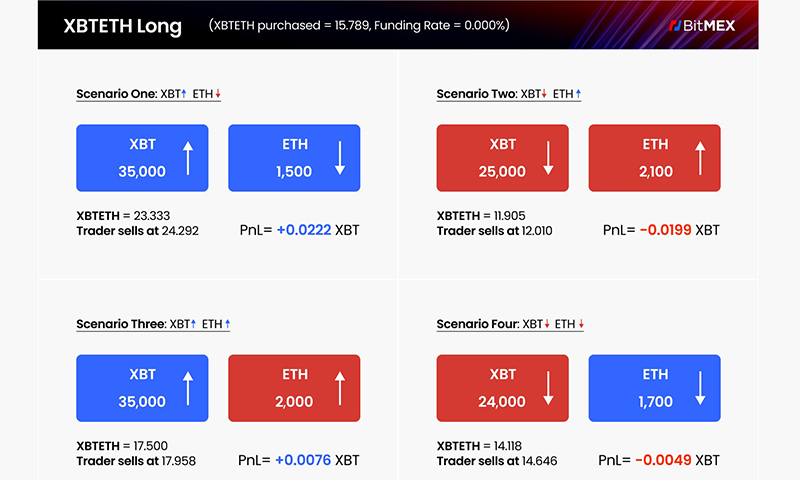Click the down arrow in Scenario Four XBT box
The width and height of the screenshot is (800, 480).
pyautogui.click(x=548, y=388)
